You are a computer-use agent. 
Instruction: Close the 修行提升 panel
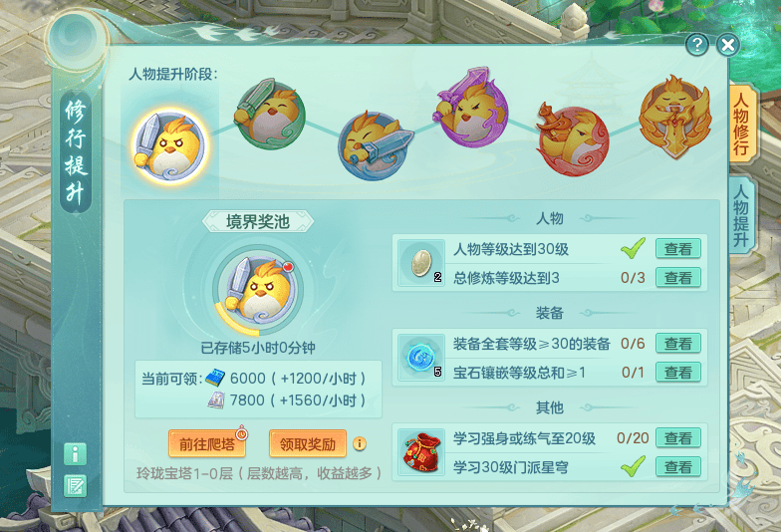(x=727, y=45)
